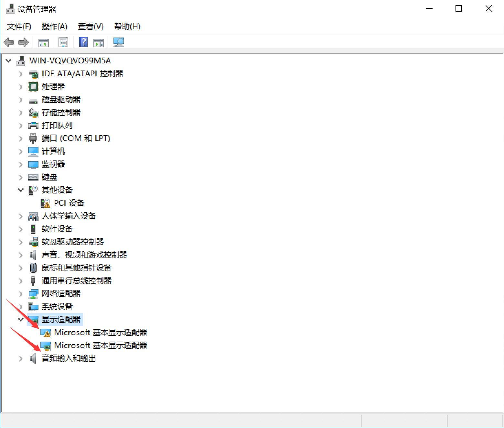Click the computer icon beside WIN-VQVQVO99M5A

click(x=21, y=60)
